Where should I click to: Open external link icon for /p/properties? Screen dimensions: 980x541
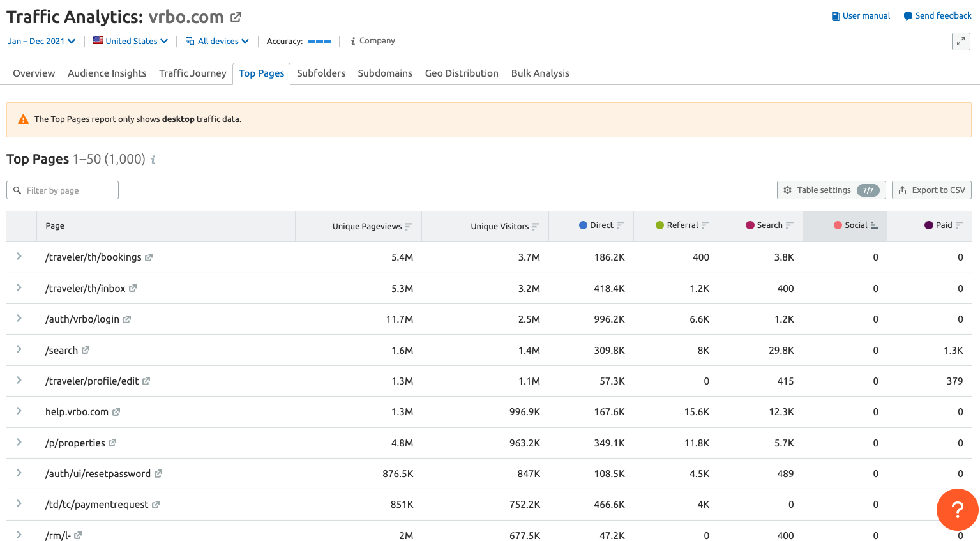tap(112, 443)
